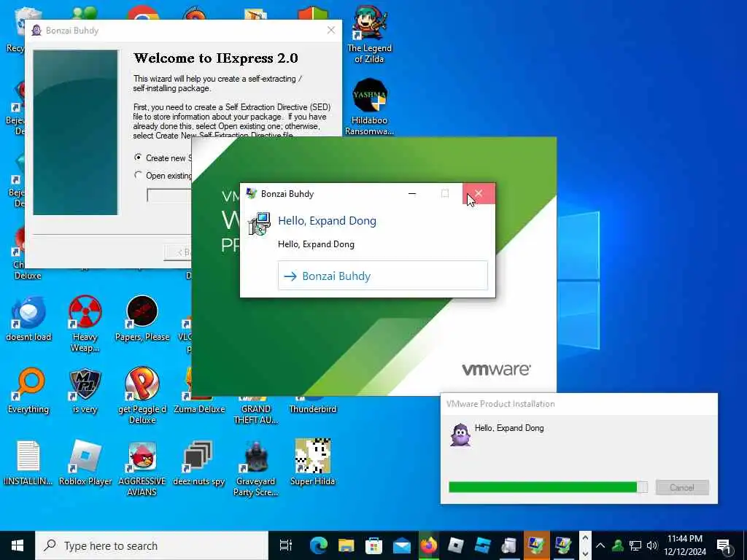The width and height of the screenshot is (747, 560).
Task: Click the Bonzai Buhdy command link
Action: click(382, 275)
